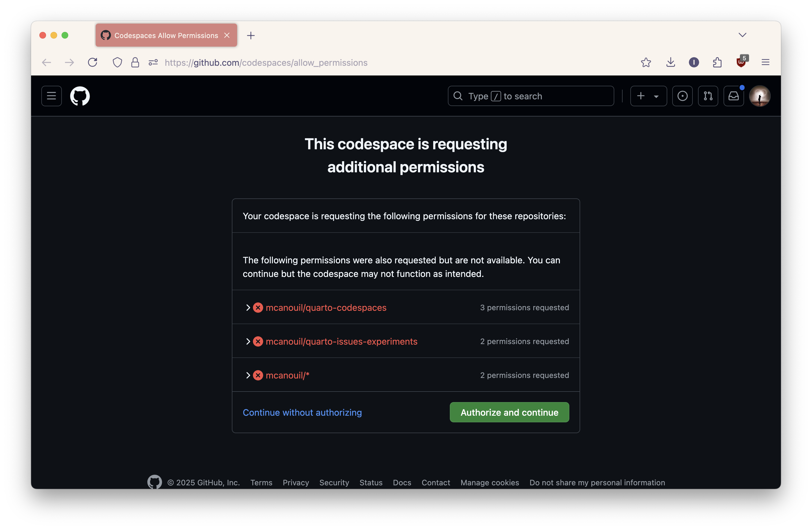Open the GitHub global navigation hamburger menu
Image resolution: width=812 pixels, height=530 pixels.
[52, 96]
